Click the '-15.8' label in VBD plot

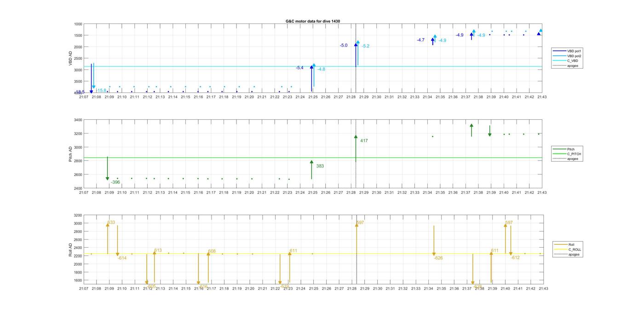point(101,90)
